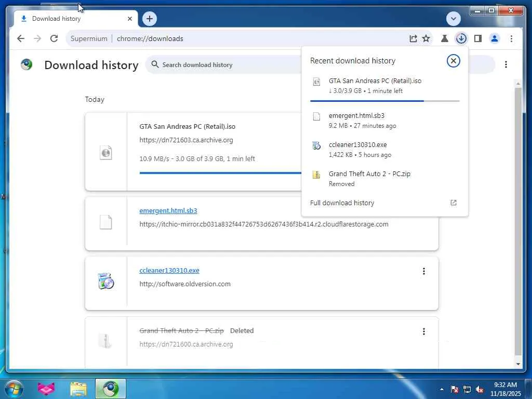The image size is (532, 399).
Task: Open the taskbar clock 9:32 AM
Action: 506,389
